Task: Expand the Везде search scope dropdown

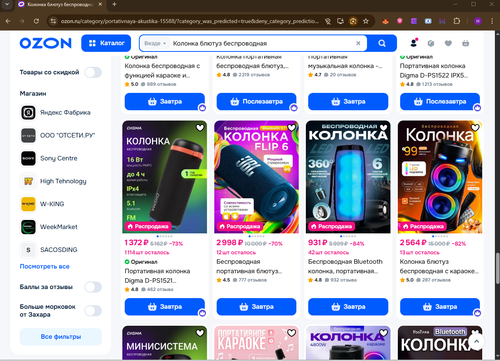Action: [x=155, y=43]
